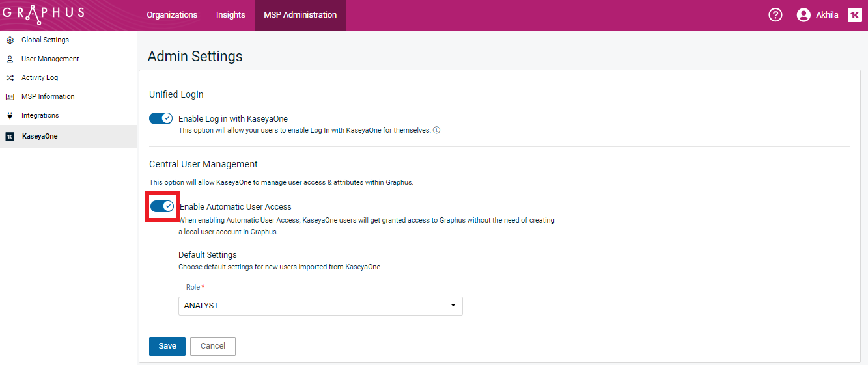Save the admin settings

[167, 346]
